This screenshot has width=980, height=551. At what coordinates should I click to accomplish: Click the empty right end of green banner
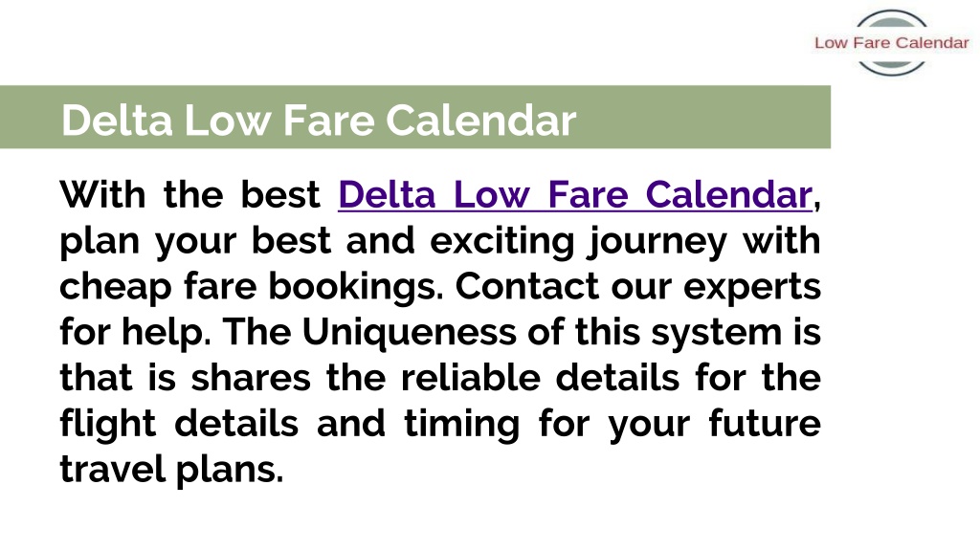point(703,117)
